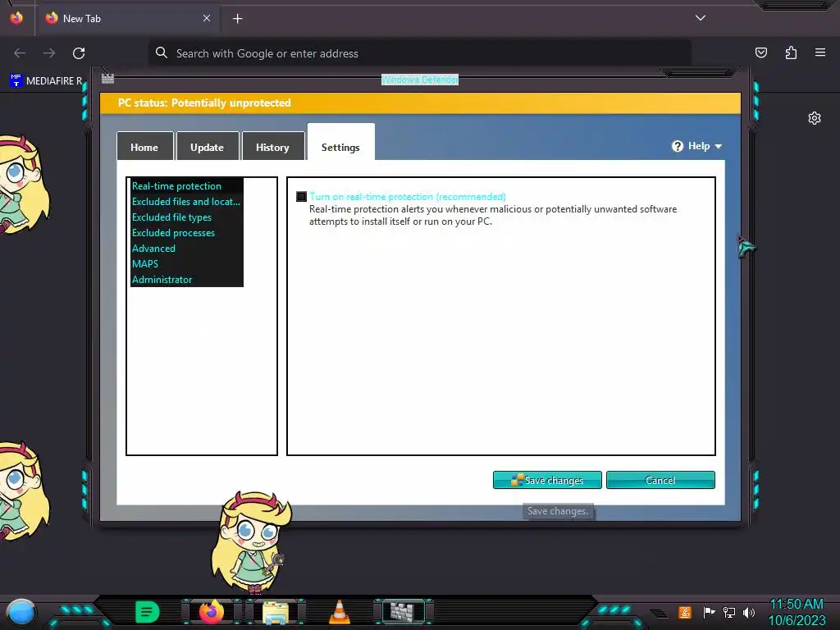Viewport: 840px width, 630px height.
Task: Open the MEDIAFIRE bookmark
Action: 47,80
